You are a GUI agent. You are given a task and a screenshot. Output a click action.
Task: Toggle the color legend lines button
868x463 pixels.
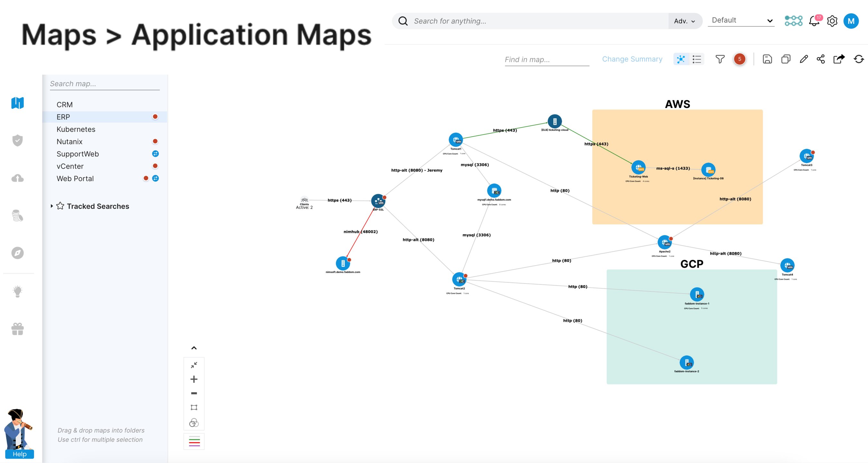pyautogui.click(x=194, y=441)
